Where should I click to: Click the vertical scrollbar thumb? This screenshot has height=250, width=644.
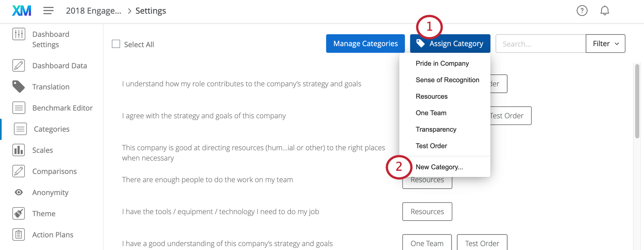click(x=637, y=101)
